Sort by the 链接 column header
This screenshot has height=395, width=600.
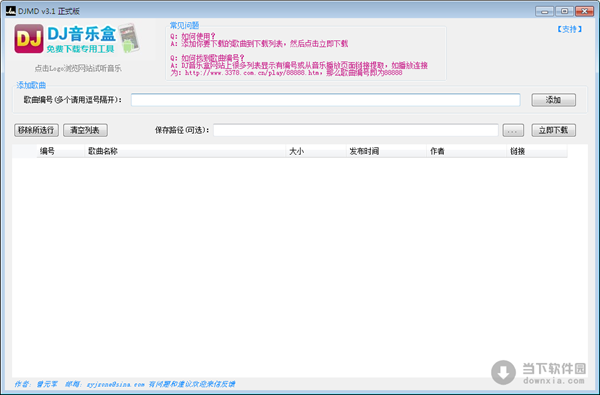click(537, 151)
